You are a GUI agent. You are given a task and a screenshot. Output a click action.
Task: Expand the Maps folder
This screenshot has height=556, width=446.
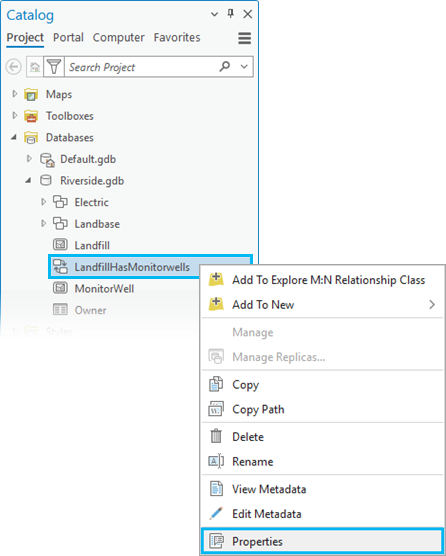pos(15,94)
